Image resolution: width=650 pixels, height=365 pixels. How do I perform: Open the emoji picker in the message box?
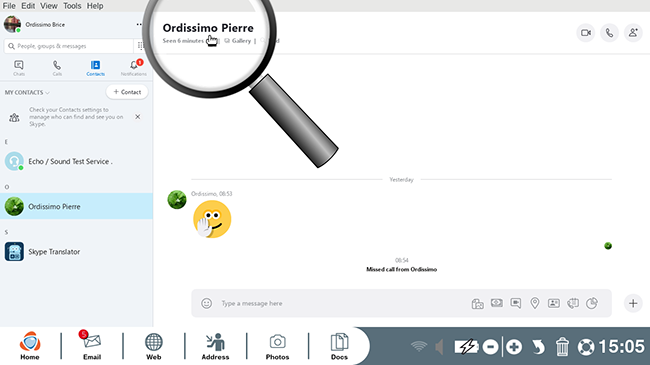coord(206,303)
